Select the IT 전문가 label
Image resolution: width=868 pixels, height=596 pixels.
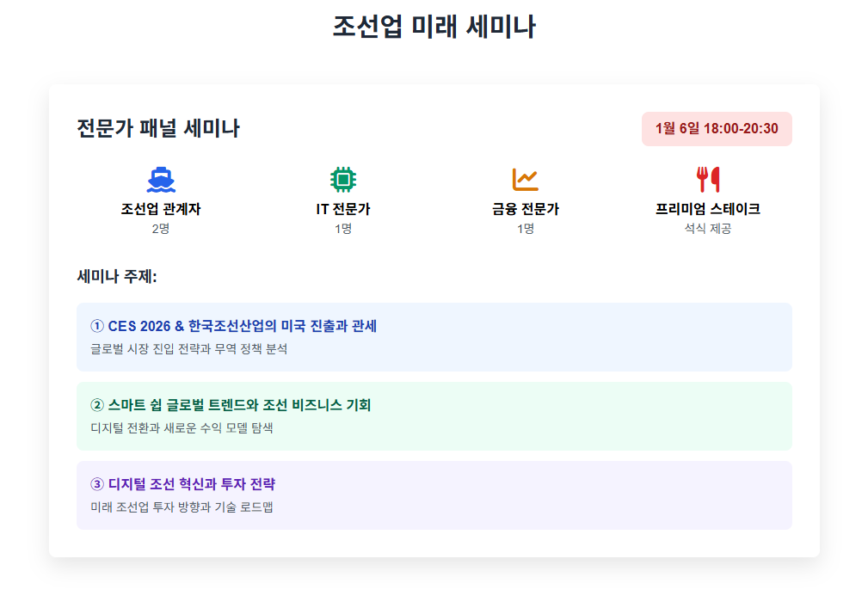click(343, 209)
